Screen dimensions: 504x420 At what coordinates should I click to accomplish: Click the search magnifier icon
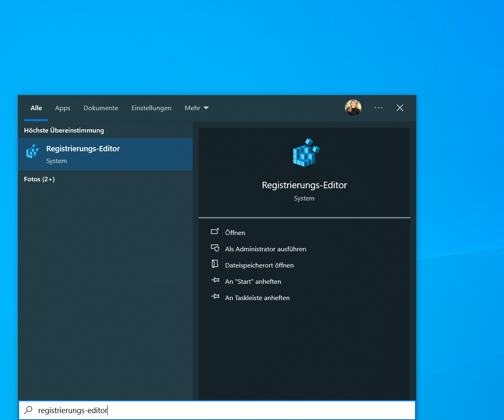click(x=28, y=410)
